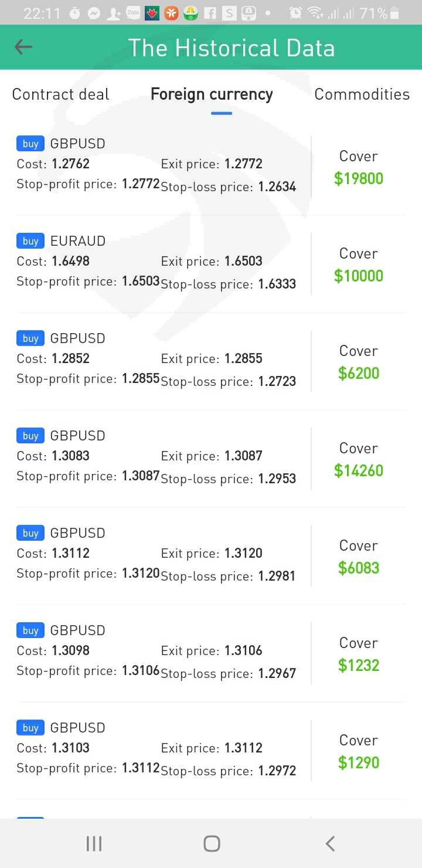Tap the Facebook notification icon in status bar
This screenshot has height=868, width=422.
(210, 13)
